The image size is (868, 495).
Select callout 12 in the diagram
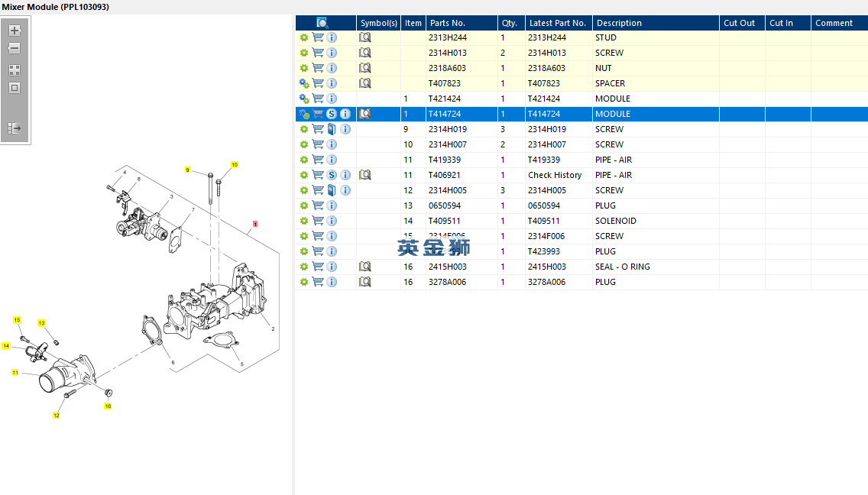(57, 416)
